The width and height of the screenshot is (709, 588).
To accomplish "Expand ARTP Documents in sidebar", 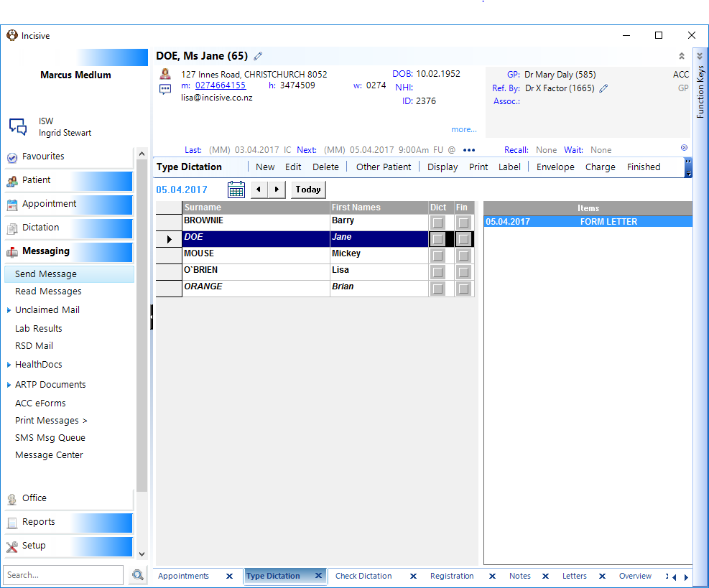I will (9, 385).
